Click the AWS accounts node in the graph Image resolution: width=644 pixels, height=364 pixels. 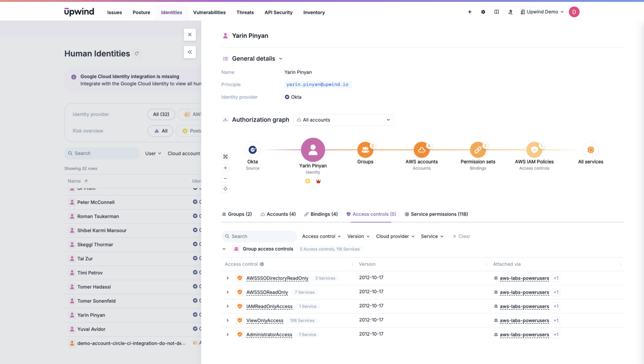coord(421,149)
